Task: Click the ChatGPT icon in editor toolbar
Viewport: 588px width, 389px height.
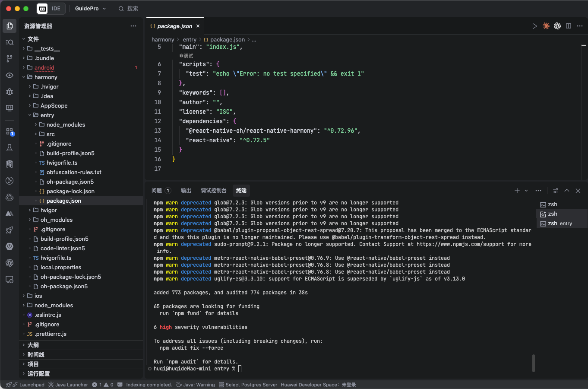Action: [557, 26]
